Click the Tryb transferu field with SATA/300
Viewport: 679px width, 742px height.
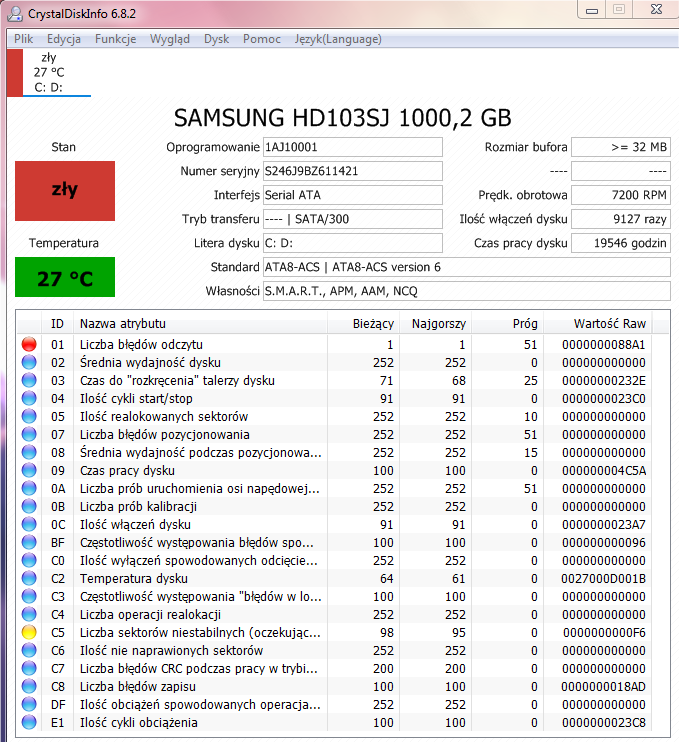coord(353,219)
